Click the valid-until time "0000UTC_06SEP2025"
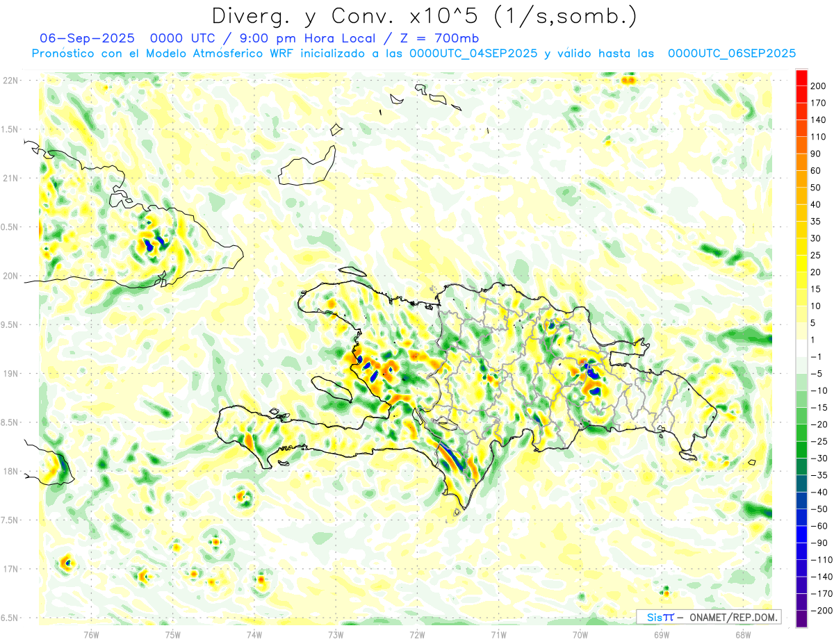This screenshot has width=834, height=644. 731,53
